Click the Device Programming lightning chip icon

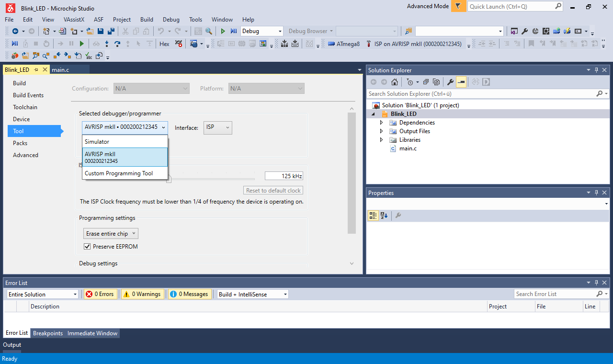(567, 31)
